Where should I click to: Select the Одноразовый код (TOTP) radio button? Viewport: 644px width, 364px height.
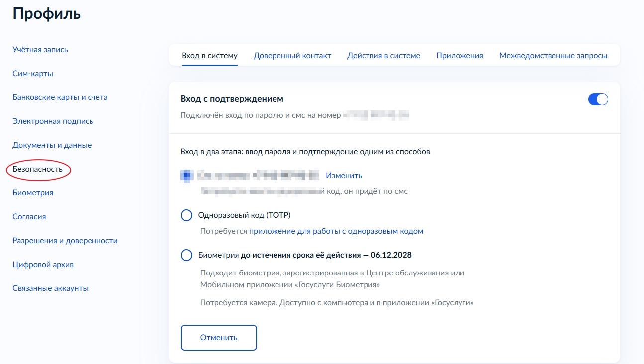point(186,215)
